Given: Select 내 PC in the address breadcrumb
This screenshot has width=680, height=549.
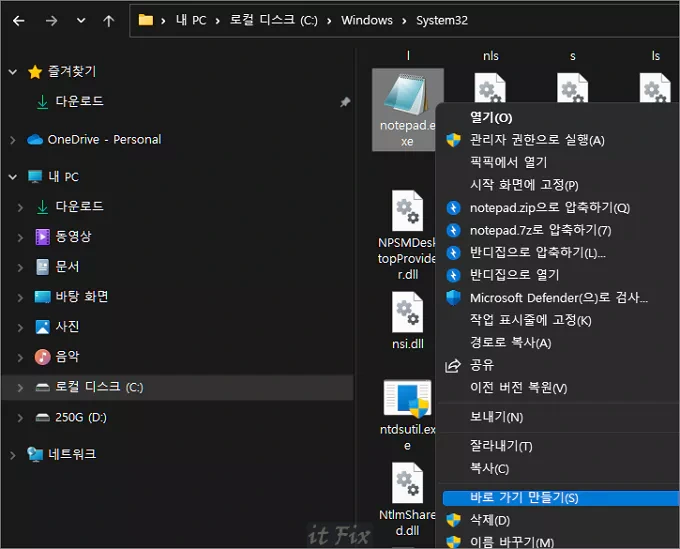Looking at the screenshot, I should pyautogui.click(x=191, y=20).
